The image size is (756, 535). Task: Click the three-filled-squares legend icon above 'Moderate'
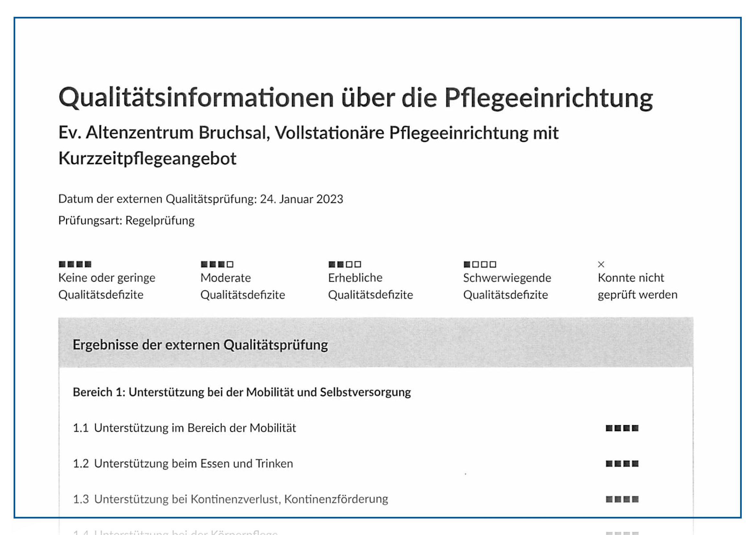coord(217,264)
